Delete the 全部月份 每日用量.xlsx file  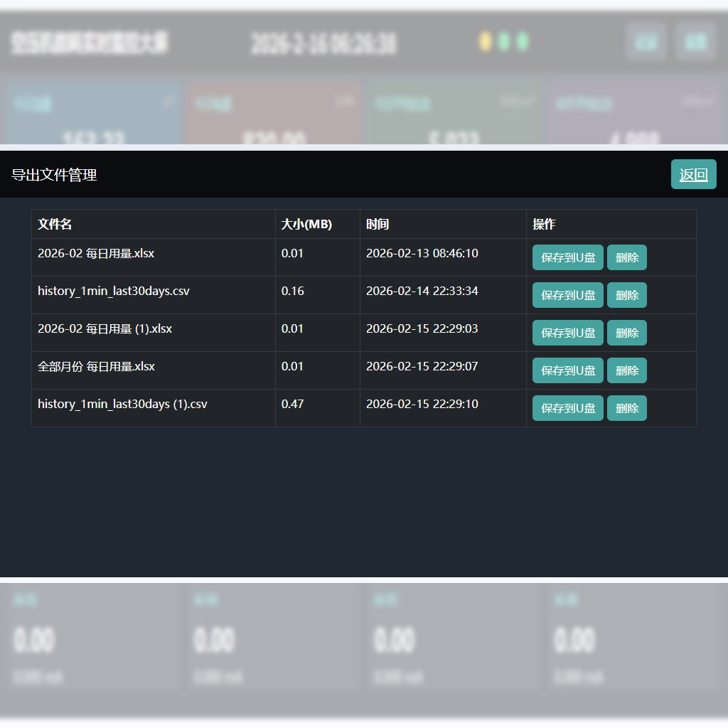coord(627,370)
